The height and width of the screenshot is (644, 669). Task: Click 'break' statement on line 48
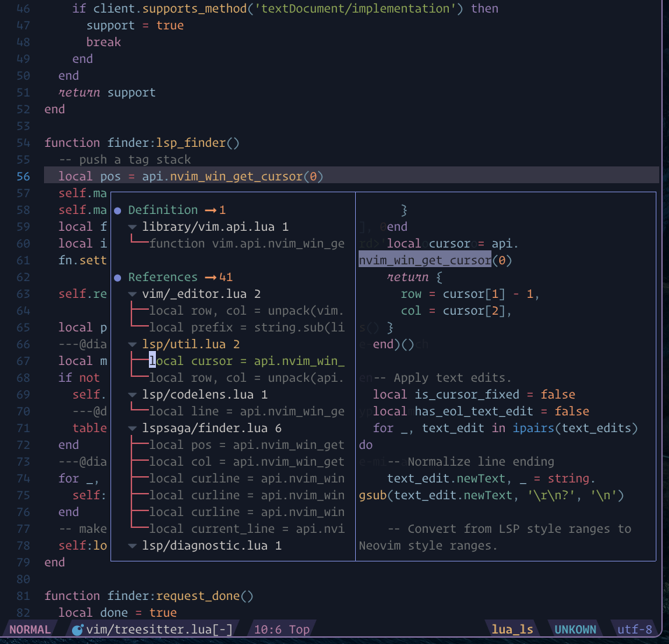click(x=103, y=42)
